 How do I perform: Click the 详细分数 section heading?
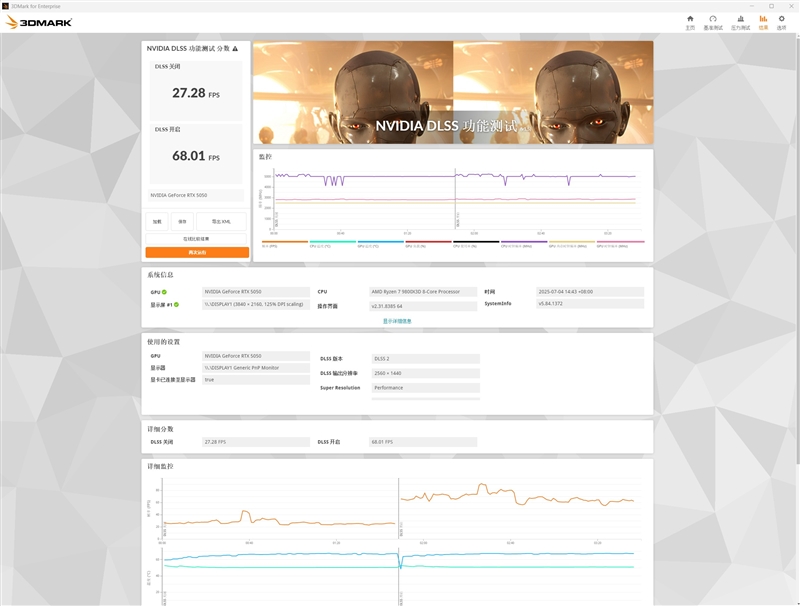160,429
